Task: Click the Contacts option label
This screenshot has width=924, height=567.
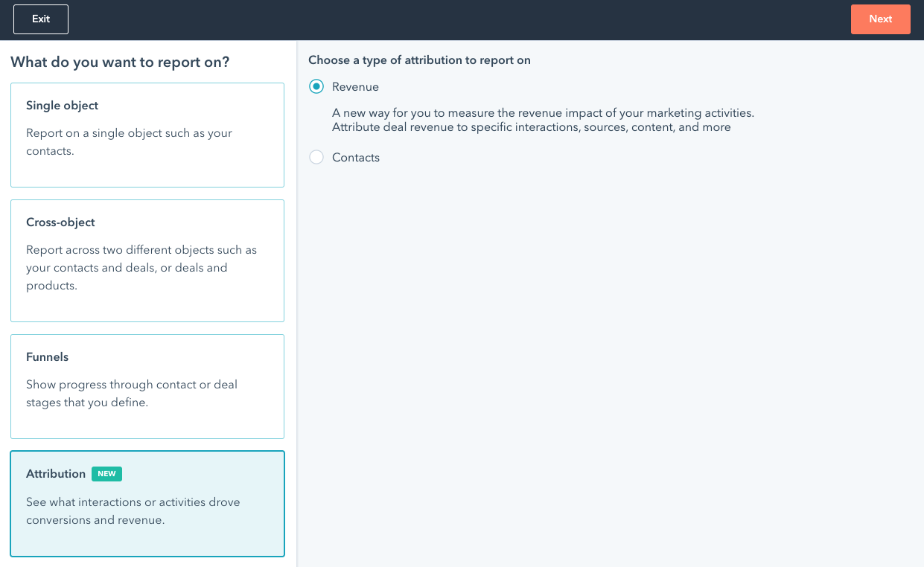Action: (x=356, y=158)
